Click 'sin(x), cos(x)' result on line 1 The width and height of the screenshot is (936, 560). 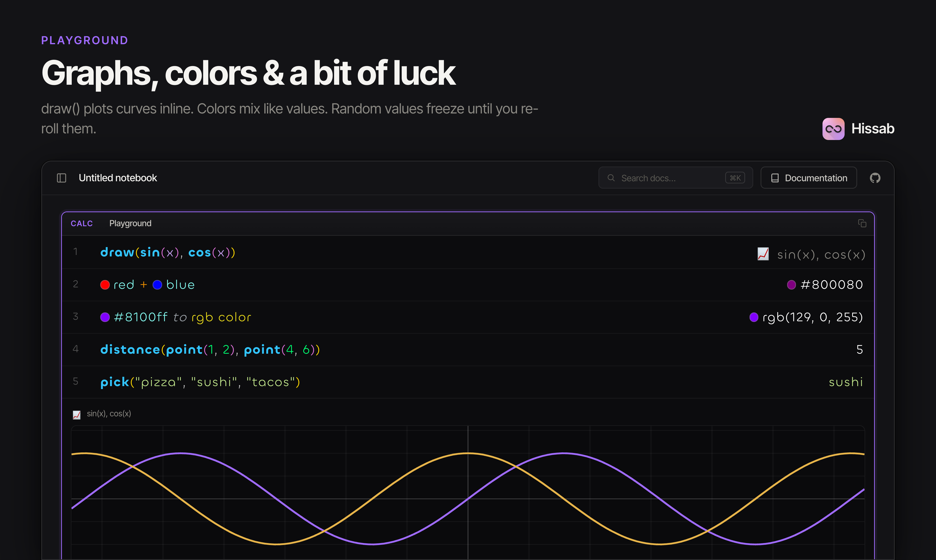click(821, 255)
